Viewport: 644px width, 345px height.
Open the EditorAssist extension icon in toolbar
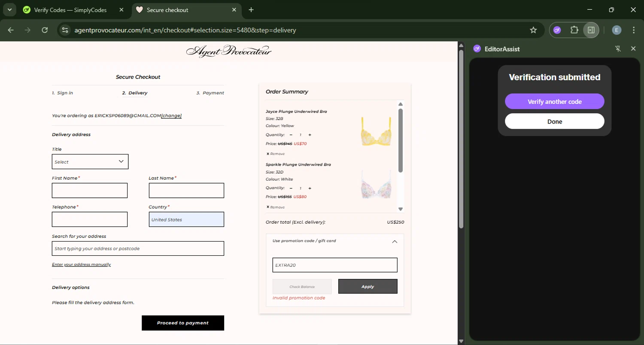click(x=557, y=30)
